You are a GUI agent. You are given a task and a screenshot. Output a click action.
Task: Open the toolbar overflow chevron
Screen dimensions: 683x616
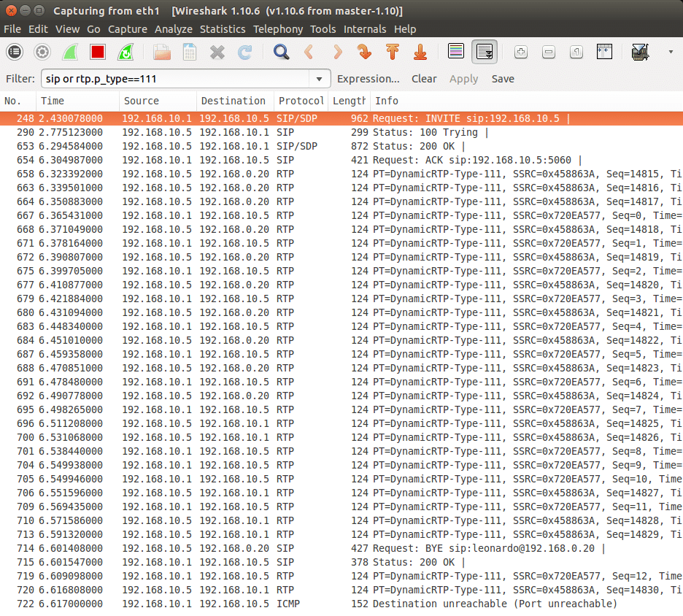(670, 52)
